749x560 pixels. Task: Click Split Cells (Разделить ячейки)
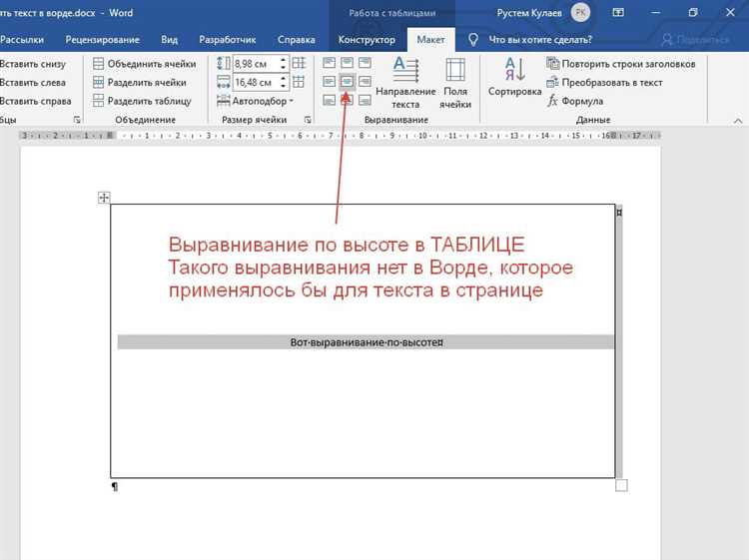[140, 82]
